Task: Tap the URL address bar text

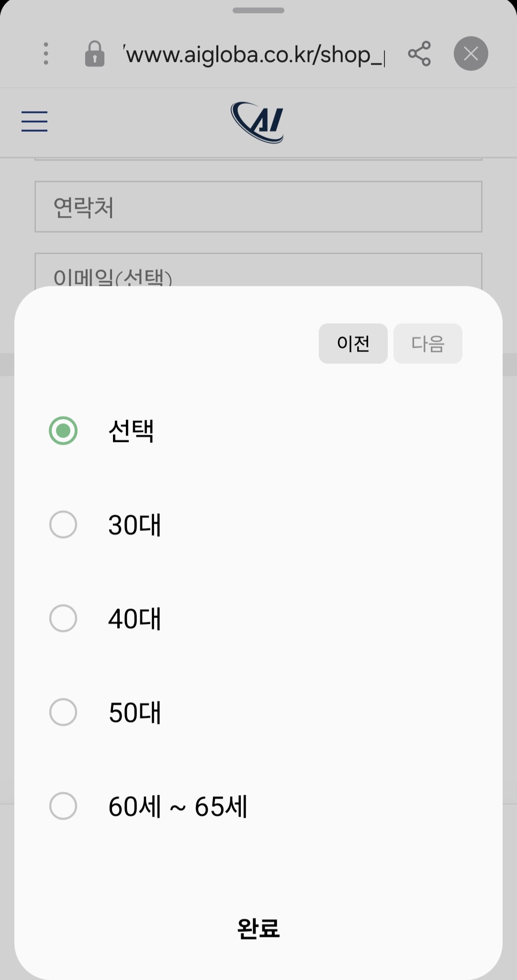Action: tap(254, 55)
